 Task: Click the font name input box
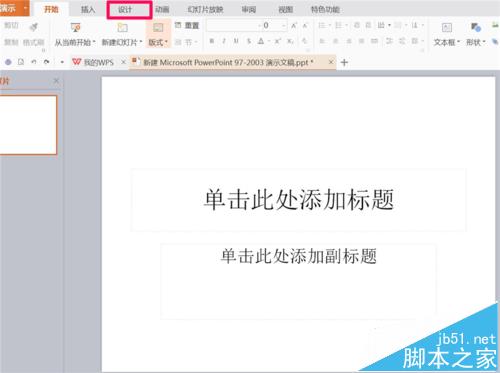click(232, 25)
